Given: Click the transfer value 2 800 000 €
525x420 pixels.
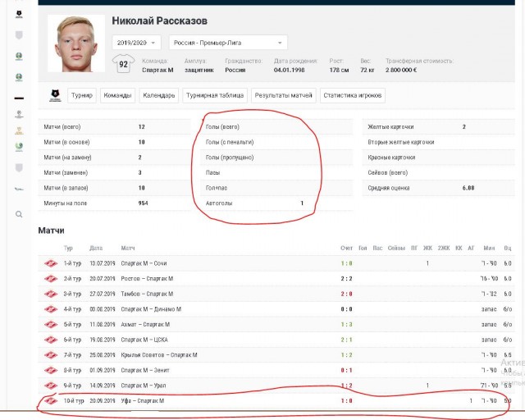Looking at the screenshot, I should (401, 70).
